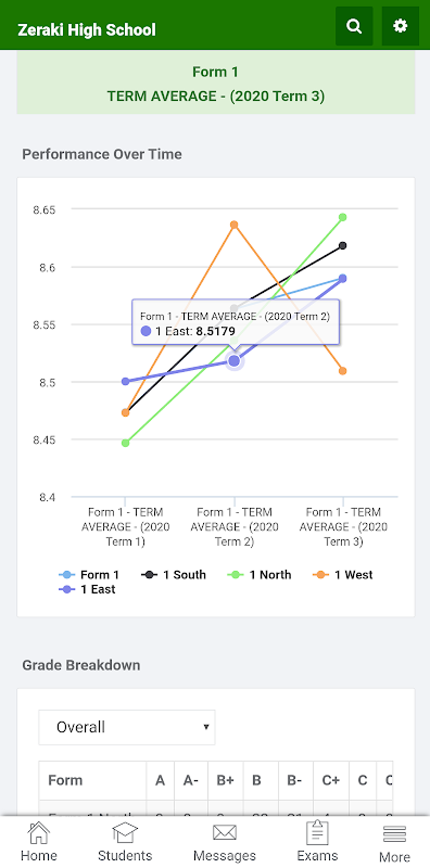
Task: Expand the Overall dropdown
Action: click(x=126, y=727)
